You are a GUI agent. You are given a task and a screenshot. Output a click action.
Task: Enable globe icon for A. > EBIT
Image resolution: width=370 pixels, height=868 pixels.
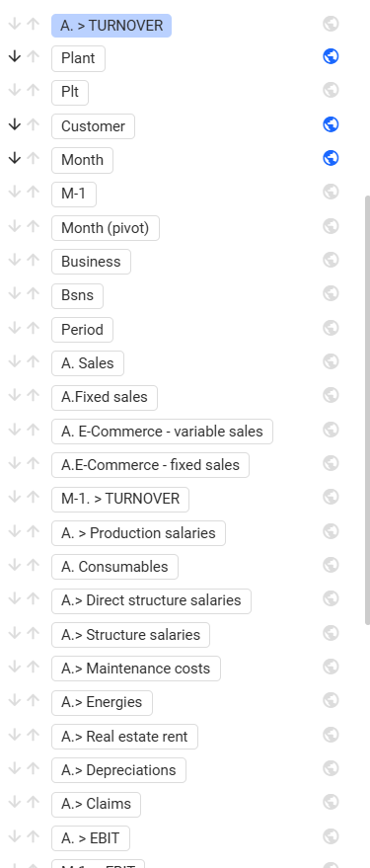331,835
